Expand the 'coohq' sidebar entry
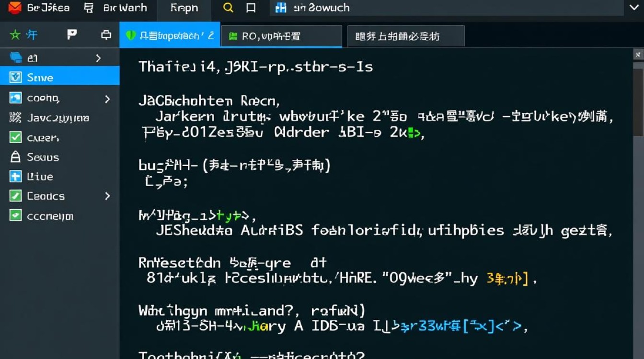The image size is (644, 359). tap(108, 98)
